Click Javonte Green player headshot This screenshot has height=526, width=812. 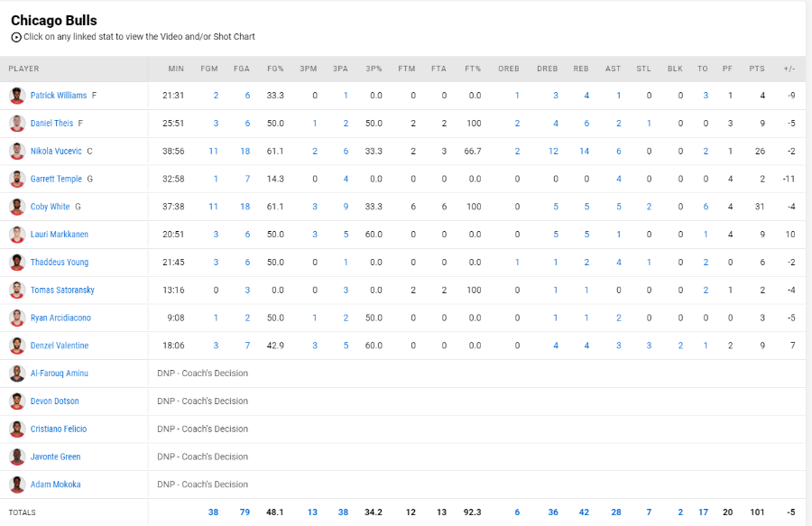tap(17, 457)
